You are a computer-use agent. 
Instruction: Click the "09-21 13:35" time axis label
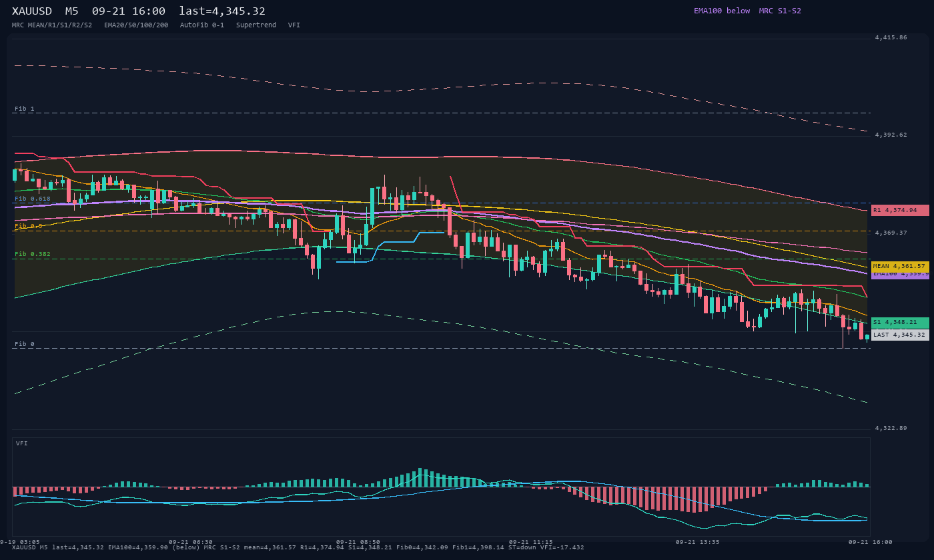697,542
